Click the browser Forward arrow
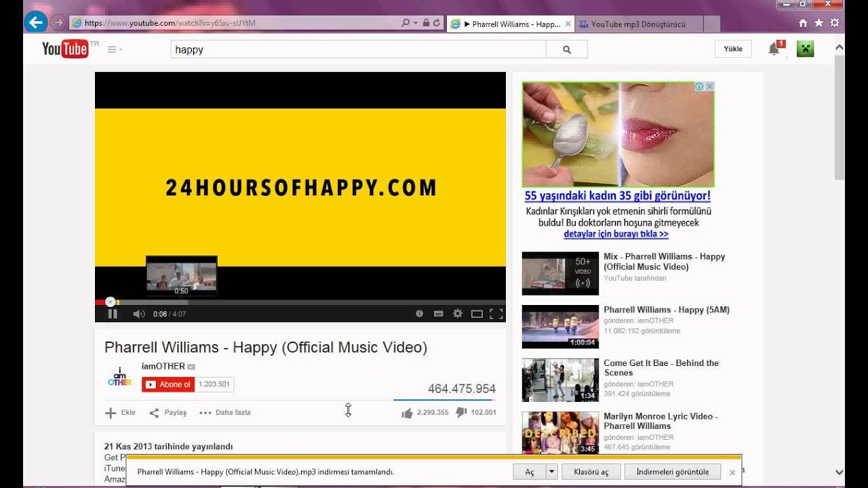Image resolution: width=868 pixels, height=488 pixels. coord(58,23)
